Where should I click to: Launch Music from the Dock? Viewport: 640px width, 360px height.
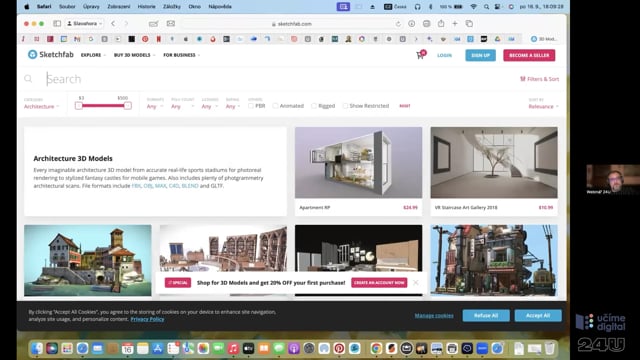(x=233, y=348)
